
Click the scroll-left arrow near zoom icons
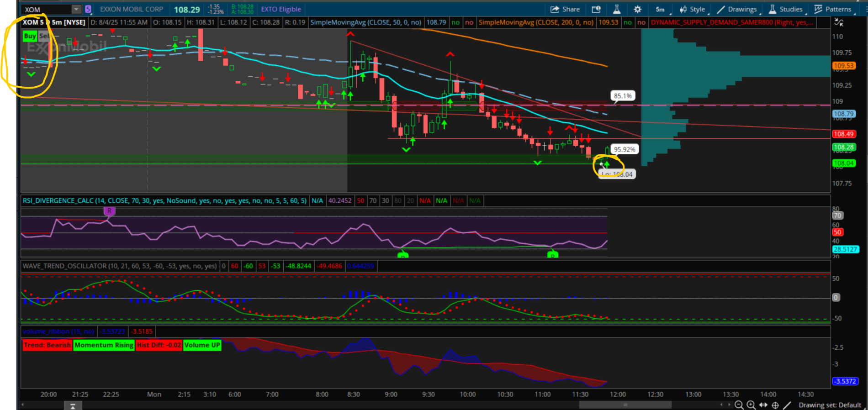pos(721,405)
